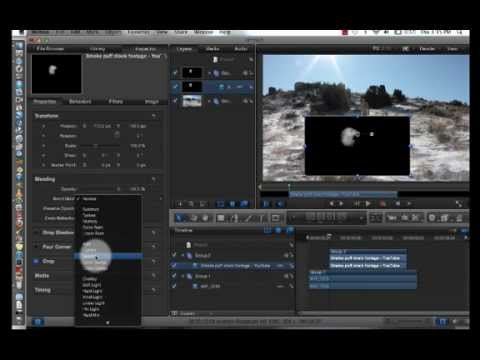Enable the Drop Shadow checkbox
480x360 pixels.
click(x=36, y=233)
